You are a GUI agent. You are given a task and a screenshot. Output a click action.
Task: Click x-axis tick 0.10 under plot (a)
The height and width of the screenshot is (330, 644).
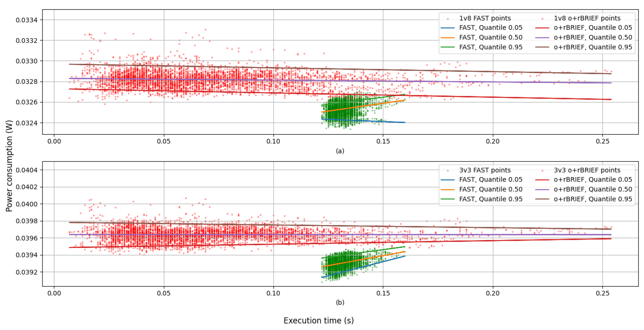click(x=273, y=141)
